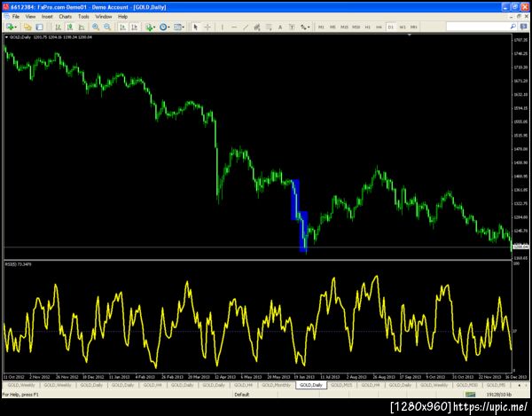Open the Tools menu
Viewport: 532px width, 416px height.
pos(83,16)
